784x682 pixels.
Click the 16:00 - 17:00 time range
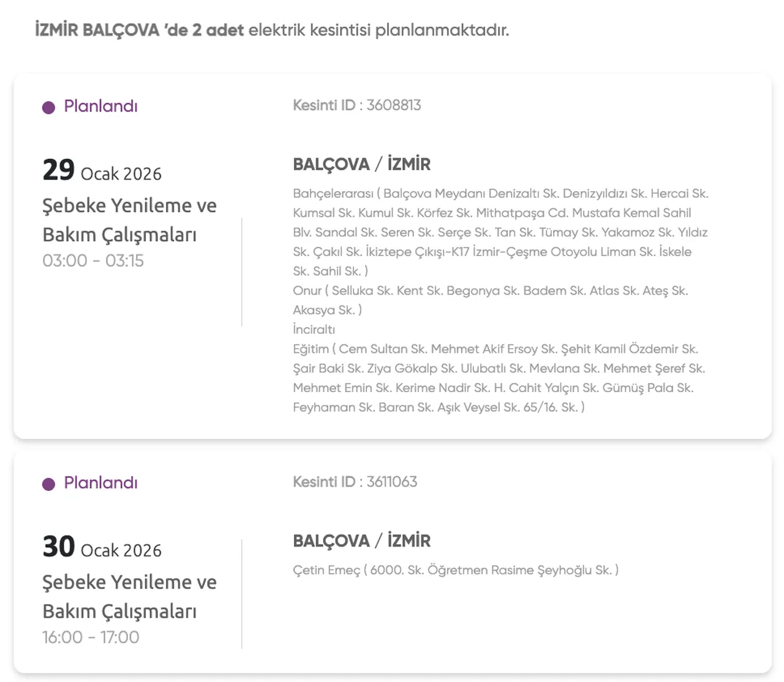click(91, 637)
